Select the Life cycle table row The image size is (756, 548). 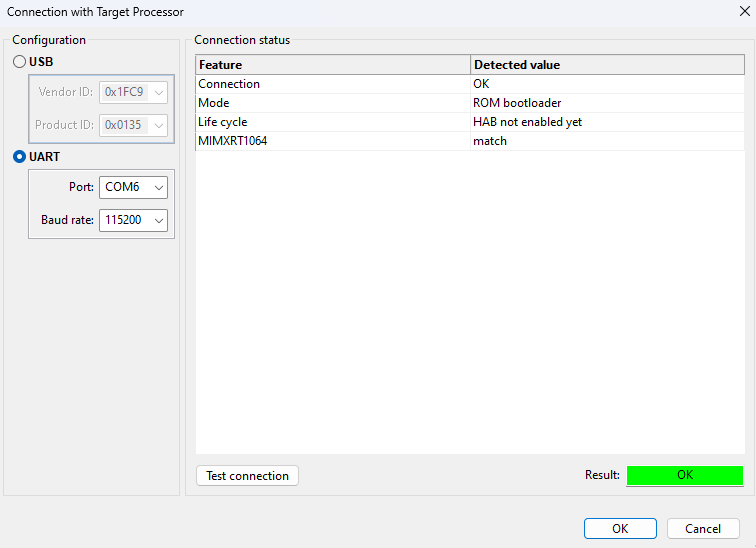[x=333, y=122]
